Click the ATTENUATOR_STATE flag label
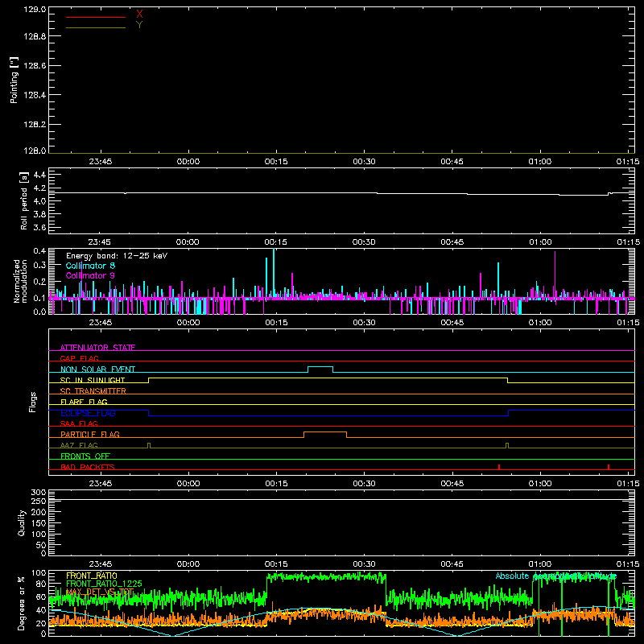644x644 pixels. 97,348
